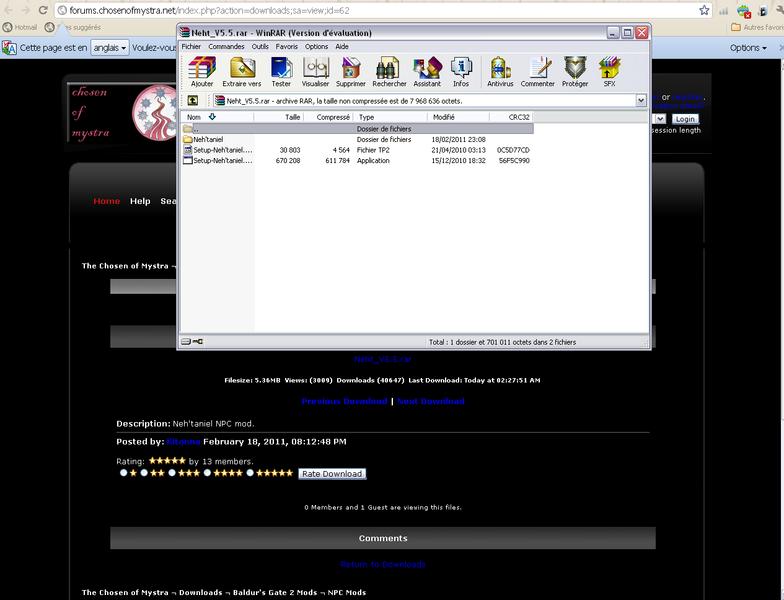Image resolution: width=784 pixels, height=600 pixels.
Task: Click the Login button on the forum
Action: pyautogui.click(x=685, y=119)
